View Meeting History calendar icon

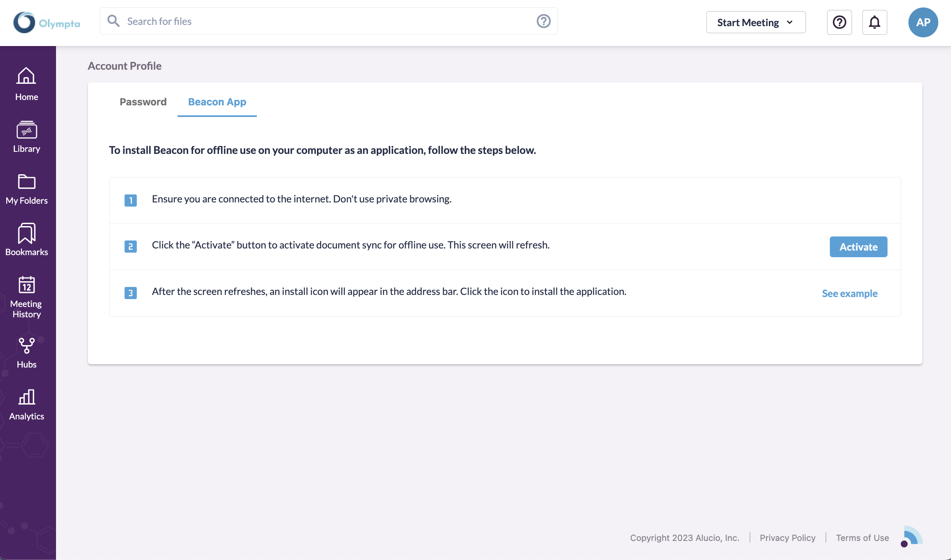pos(27,285)
